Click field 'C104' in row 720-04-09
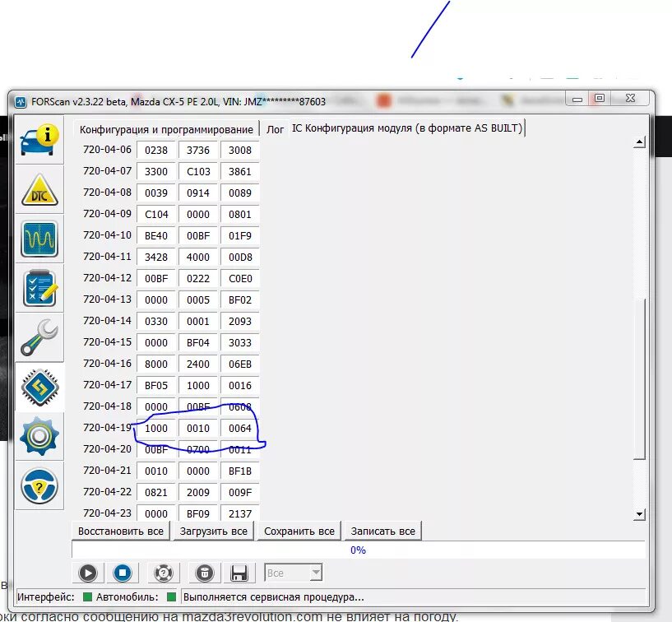 (156, 215)
